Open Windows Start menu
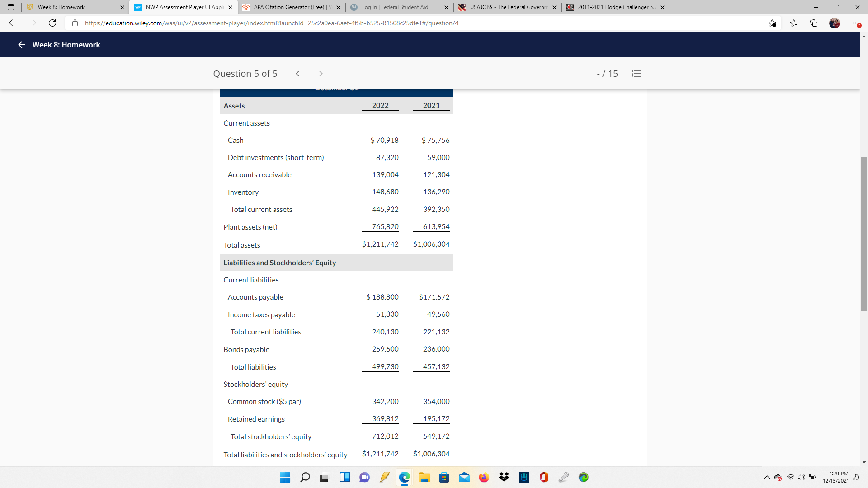Viewport: 868px width, 488px height. (x=285, y=477)
